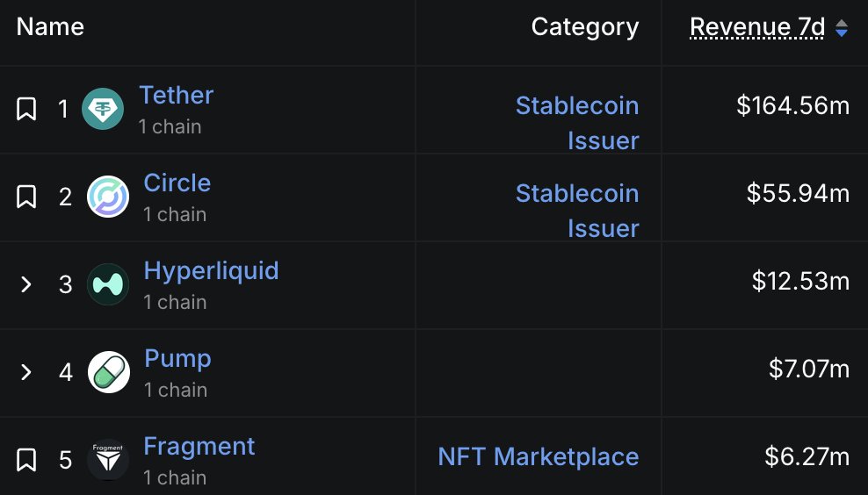Screen dimensions: 868x495
Task: Click the Fragment logo icon
Action: pos(108,461)
